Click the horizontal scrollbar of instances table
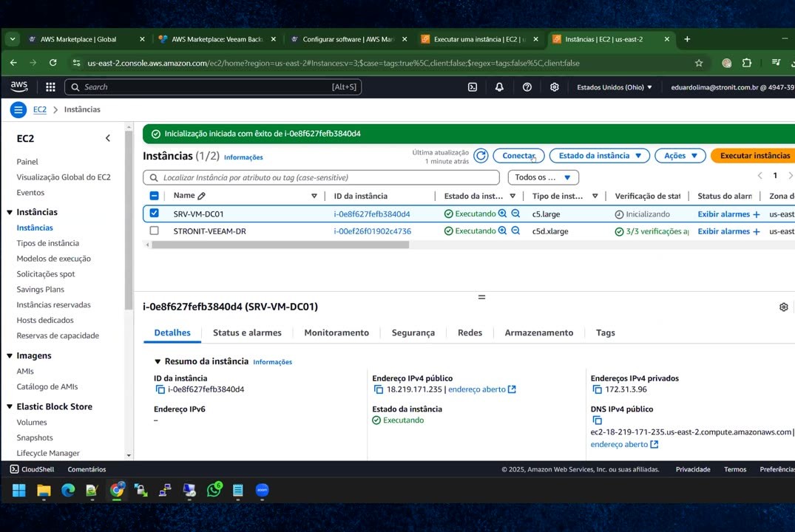This screenshot has width=795, height=532. [x=280, y=245]
